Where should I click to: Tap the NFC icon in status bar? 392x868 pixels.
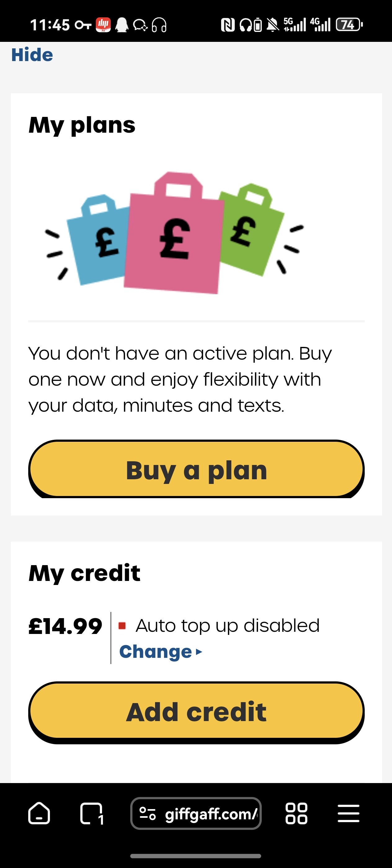click(x=228, y=25)
